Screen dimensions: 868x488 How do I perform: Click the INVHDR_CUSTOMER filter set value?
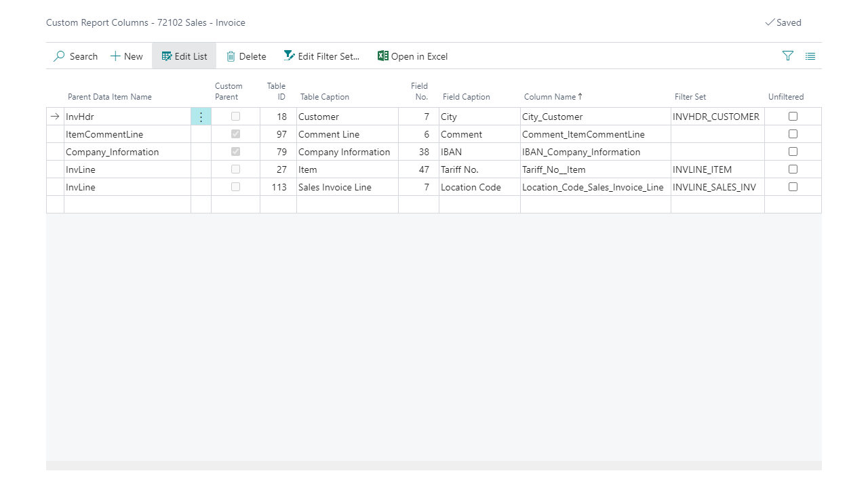(716, 117)
